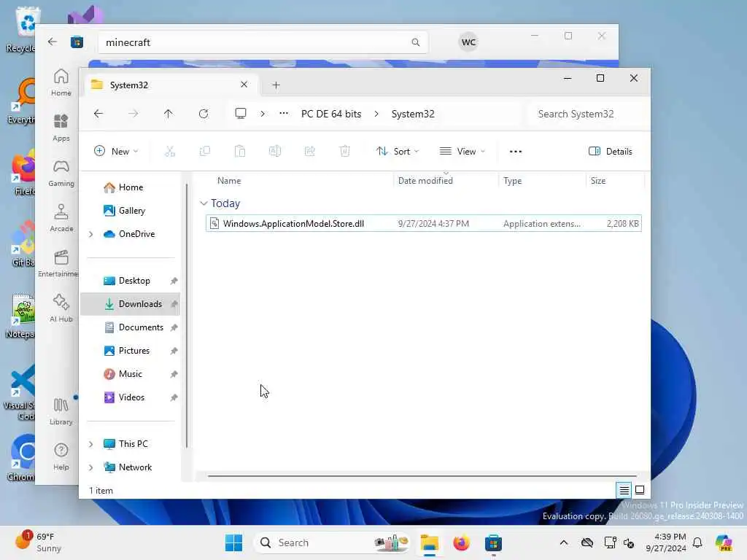Expand chevron after PC DE 64 bits
This screenshot has width=747, height=560.
click(376, 114)
